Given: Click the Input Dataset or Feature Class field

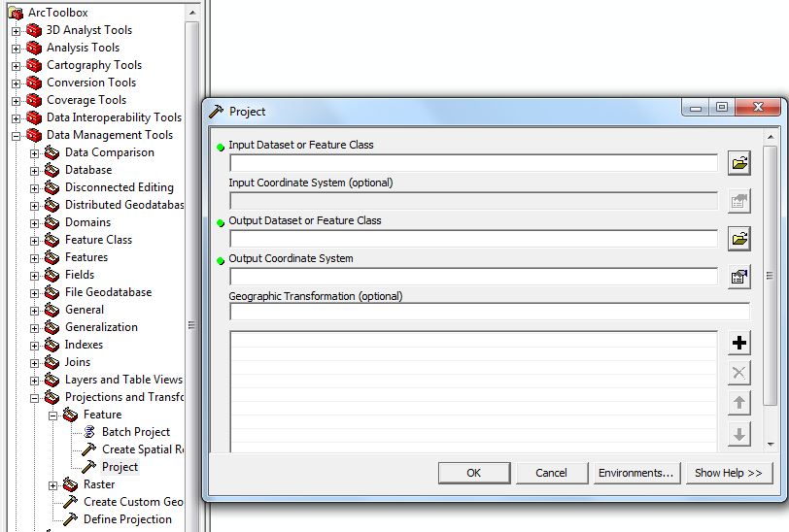Looking at the screenshot, I should click(x=473, y=163).
